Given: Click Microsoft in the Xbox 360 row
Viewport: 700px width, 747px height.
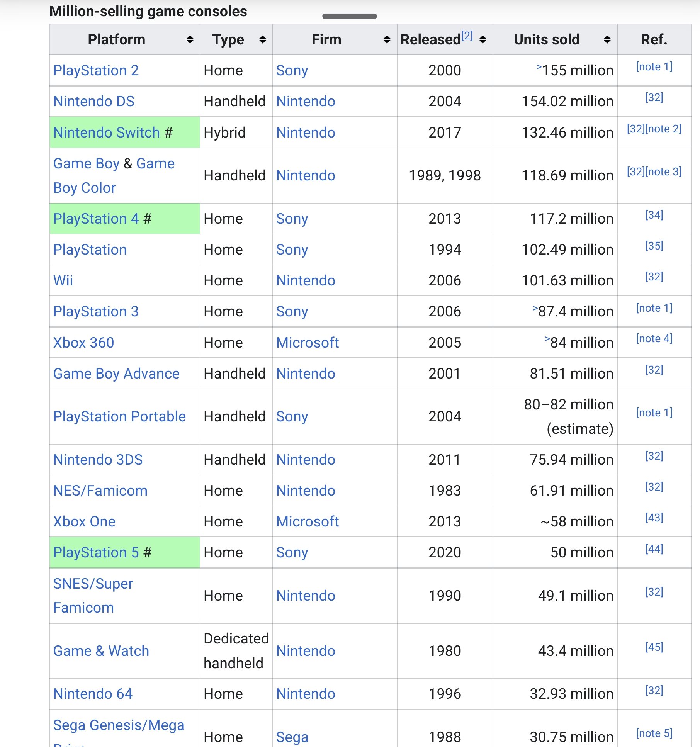Looking at the screenshot, I should point(308,343).
